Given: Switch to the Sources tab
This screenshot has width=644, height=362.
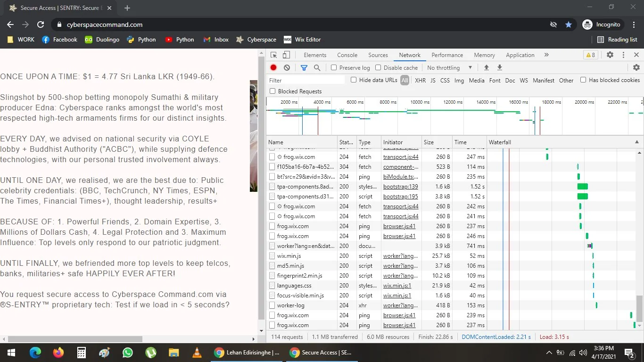Looking at the screenshot, I should [x=378, y=55].
